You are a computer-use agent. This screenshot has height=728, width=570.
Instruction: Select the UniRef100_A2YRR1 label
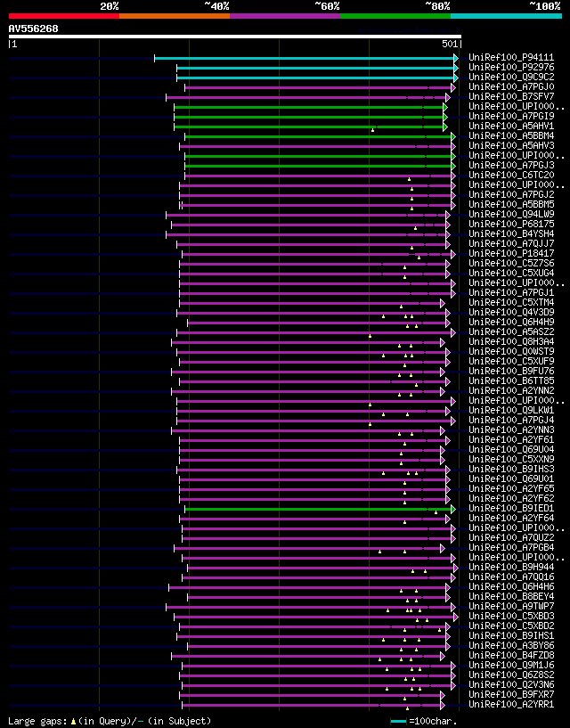click(x=511, y=705)
